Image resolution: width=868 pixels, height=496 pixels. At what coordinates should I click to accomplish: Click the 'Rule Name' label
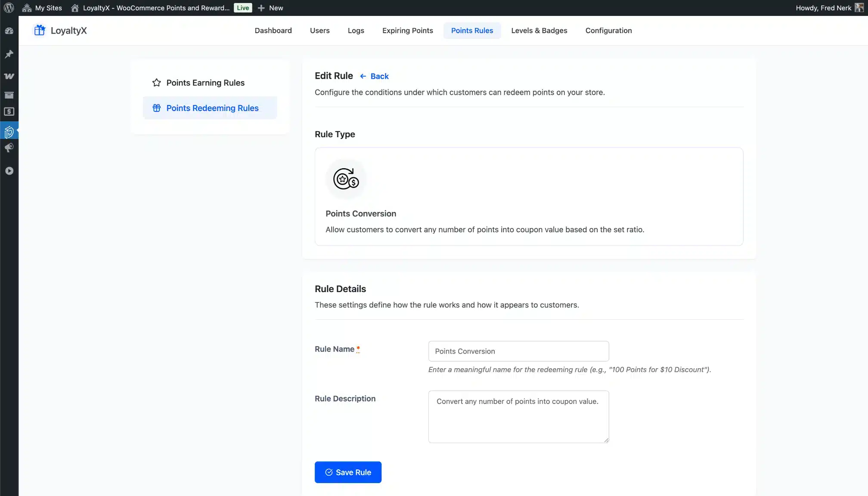point(335,349)
